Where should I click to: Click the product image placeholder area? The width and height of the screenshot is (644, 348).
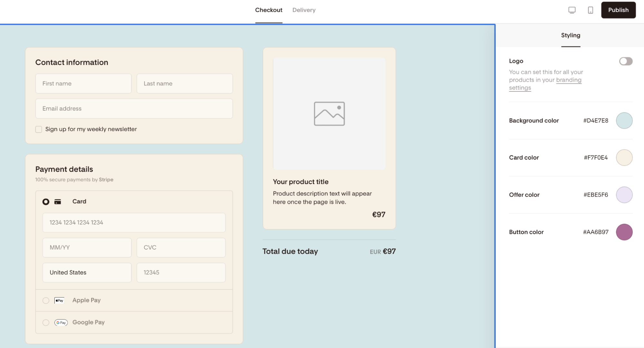click(x=329, y=114)
